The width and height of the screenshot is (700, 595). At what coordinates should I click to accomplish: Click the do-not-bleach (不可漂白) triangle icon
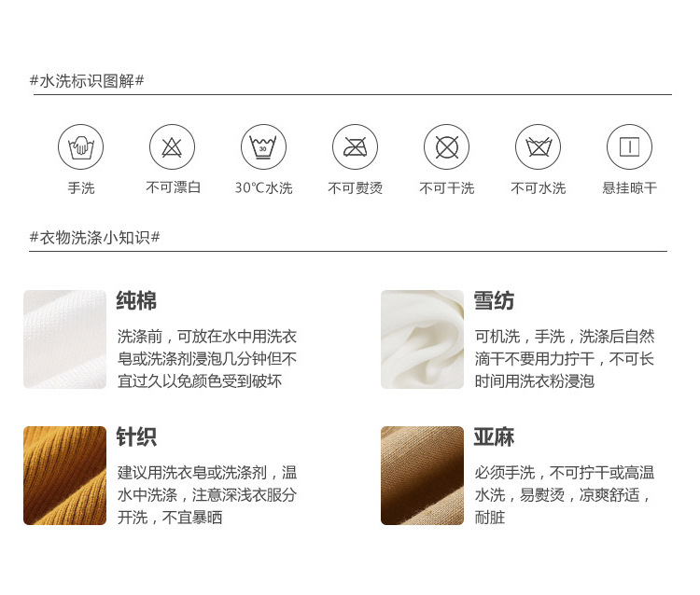pyautogui.click(x=172, y=146)
